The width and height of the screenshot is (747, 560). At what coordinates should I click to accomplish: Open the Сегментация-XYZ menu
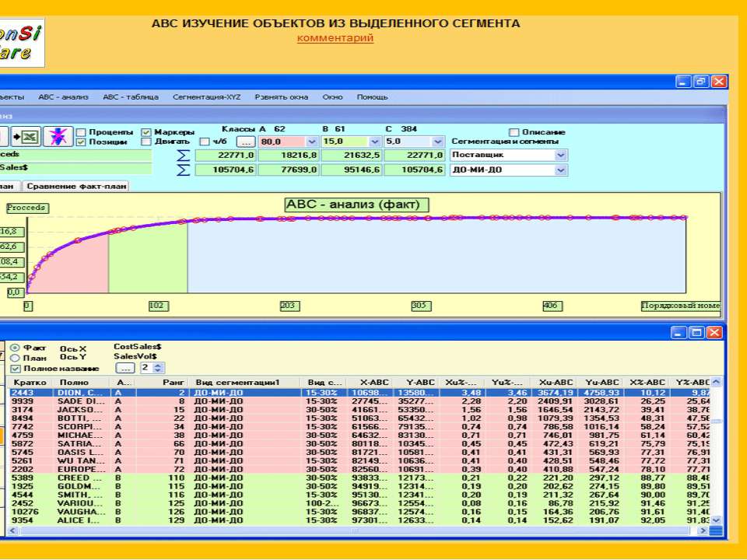(x=207, y=97)
